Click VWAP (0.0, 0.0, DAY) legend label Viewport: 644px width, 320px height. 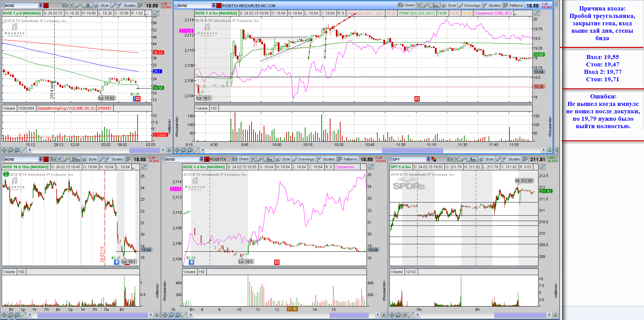click(x=417, y=13)
